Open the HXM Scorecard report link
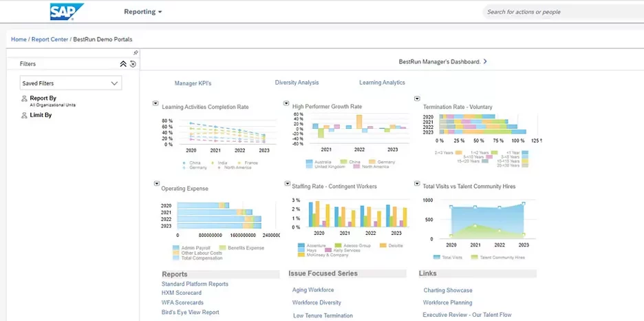The width and height of the screenshot is (644, 321). [x=182, y=293]
